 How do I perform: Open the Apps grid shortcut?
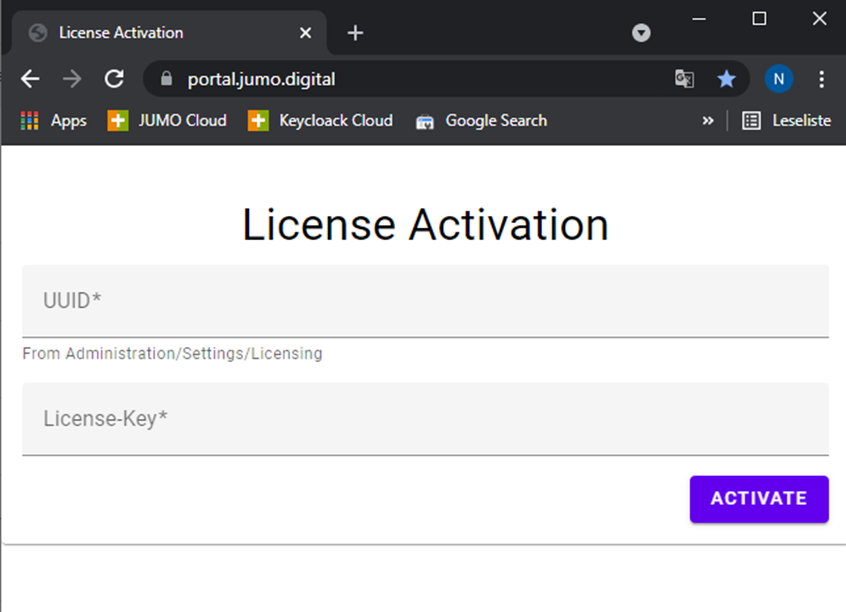coord(54,121)
